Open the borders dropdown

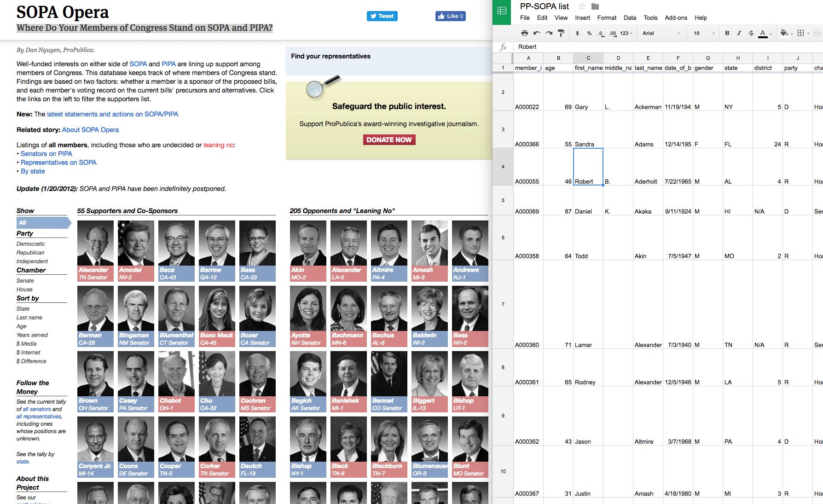pos(803,33)
